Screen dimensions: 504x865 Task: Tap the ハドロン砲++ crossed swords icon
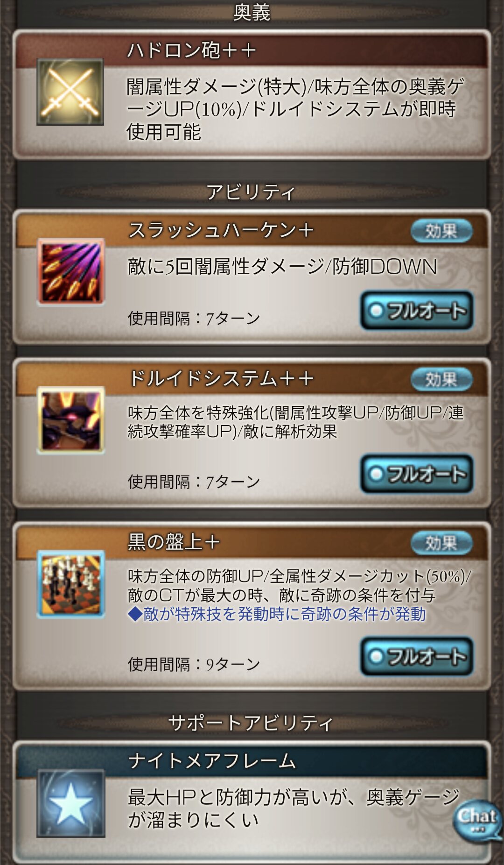click(x=70, y=92)
